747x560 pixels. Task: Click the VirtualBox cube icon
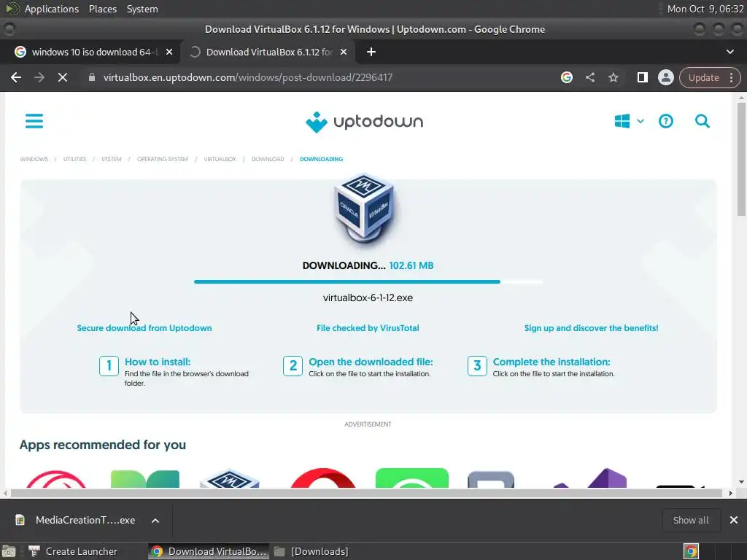365,211
